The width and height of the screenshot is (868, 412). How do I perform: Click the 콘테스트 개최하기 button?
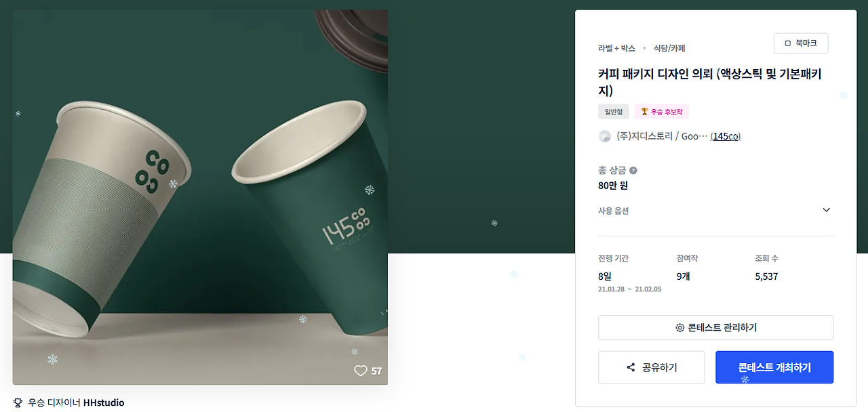click(x=774, y=367)
